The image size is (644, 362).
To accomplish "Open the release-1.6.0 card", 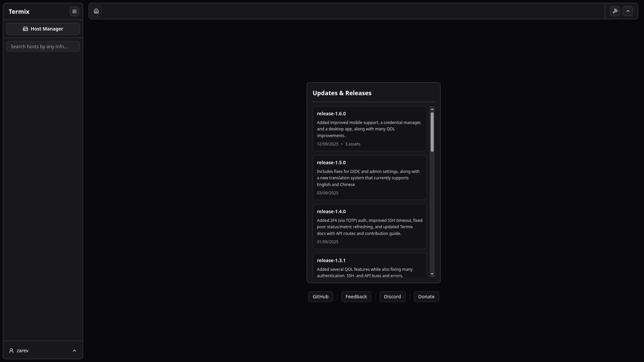I will point(370,129).
